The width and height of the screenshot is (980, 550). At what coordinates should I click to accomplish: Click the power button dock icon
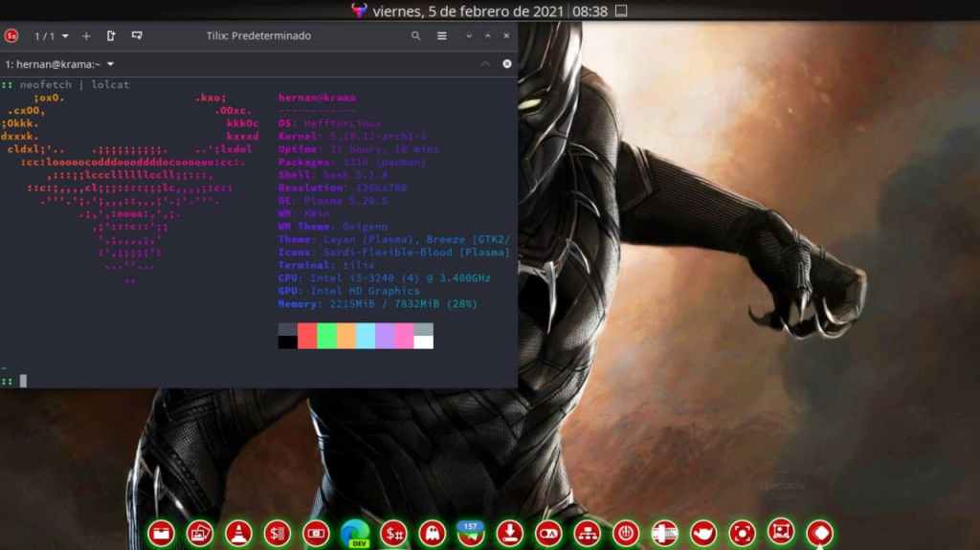(x=626, y=532)
